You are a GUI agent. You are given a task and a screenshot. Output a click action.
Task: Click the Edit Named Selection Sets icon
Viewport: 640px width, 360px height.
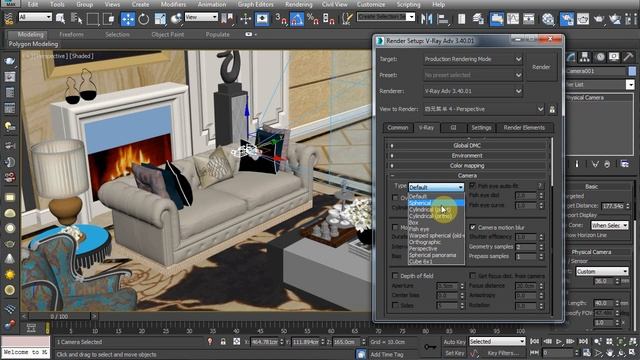coord(347,19)
